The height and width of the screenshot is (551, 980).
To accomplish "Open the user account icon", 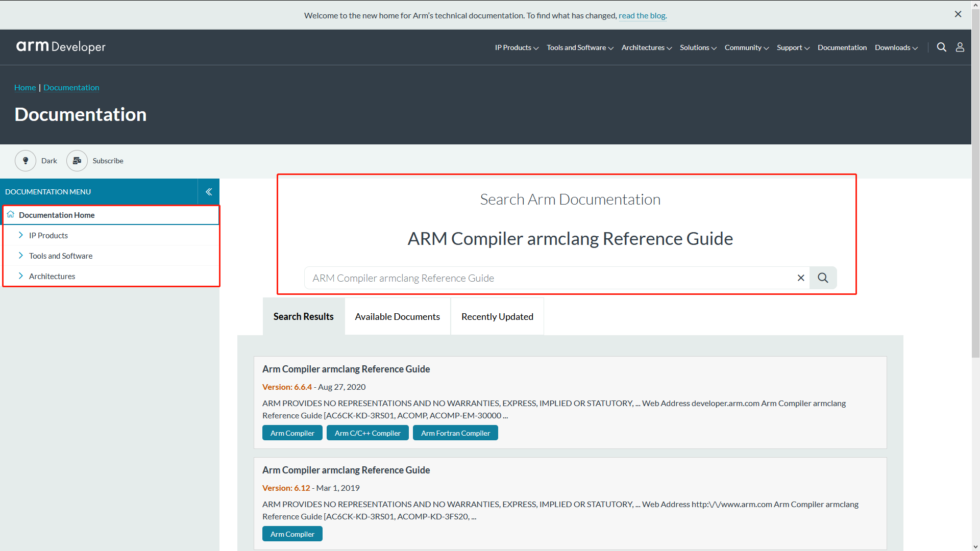I will coord(960,47).
